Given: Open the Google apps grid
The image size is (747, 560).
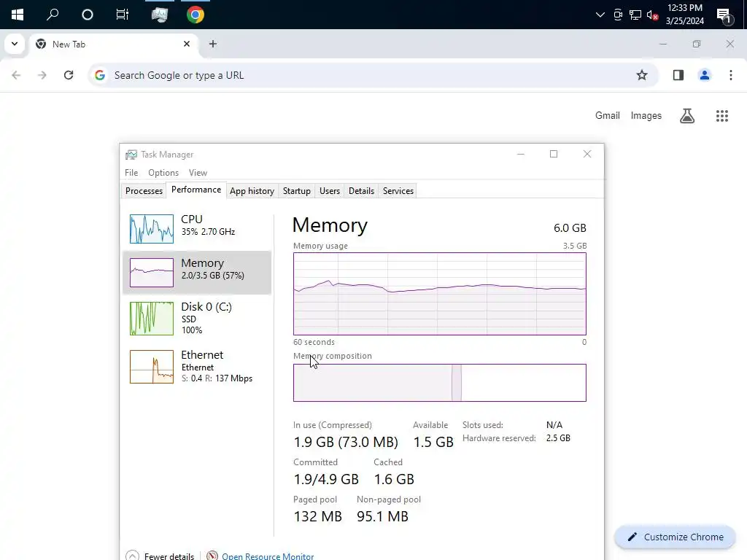Looking at the screenshot, I should (721, 116).
